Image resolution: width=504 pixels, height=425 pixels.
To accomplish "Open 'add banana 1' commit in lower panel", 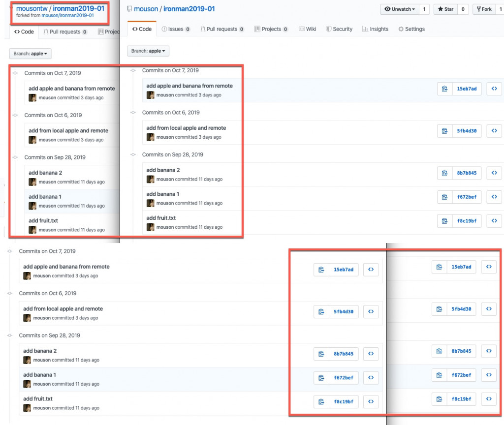I will 39,375.
